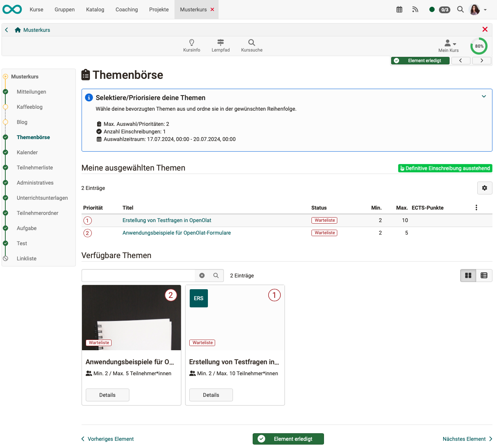Switch to card grid view

point(468,276)
